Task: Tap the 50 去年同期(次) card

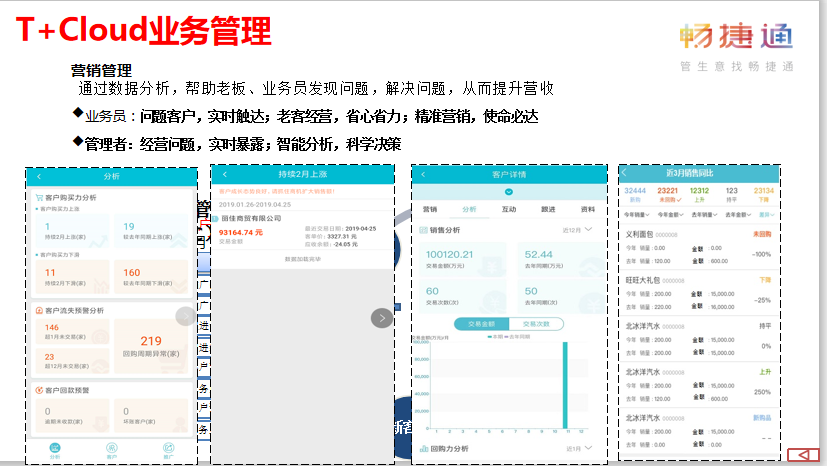Action: click(562, 296)
